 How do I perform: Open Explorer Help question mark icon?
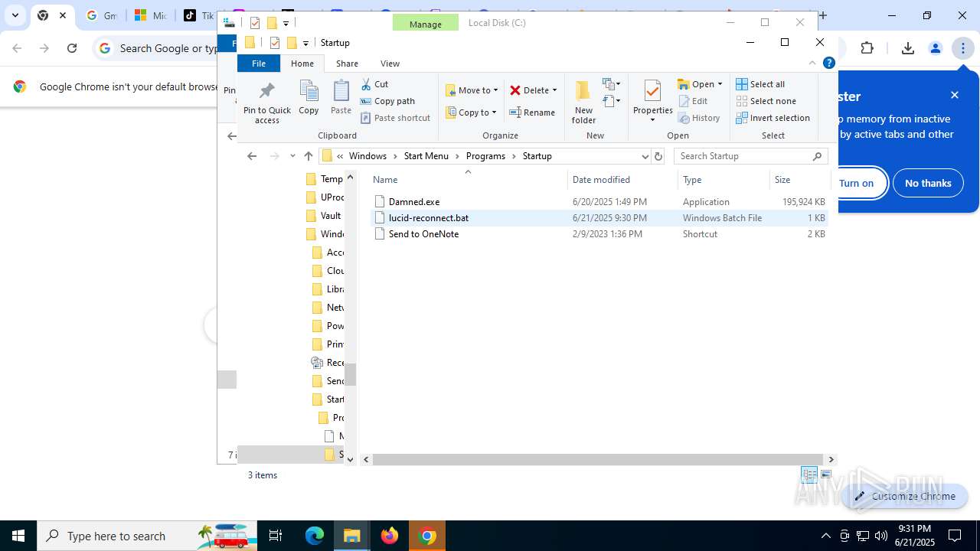coord(828,64)
